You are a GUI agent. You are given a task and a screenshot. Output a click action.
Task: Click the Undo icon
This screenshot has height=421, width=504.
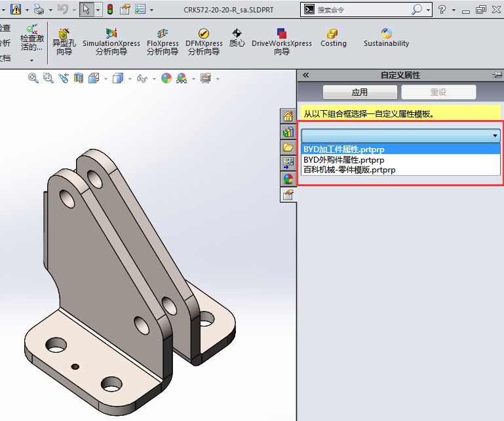point(63,9)
